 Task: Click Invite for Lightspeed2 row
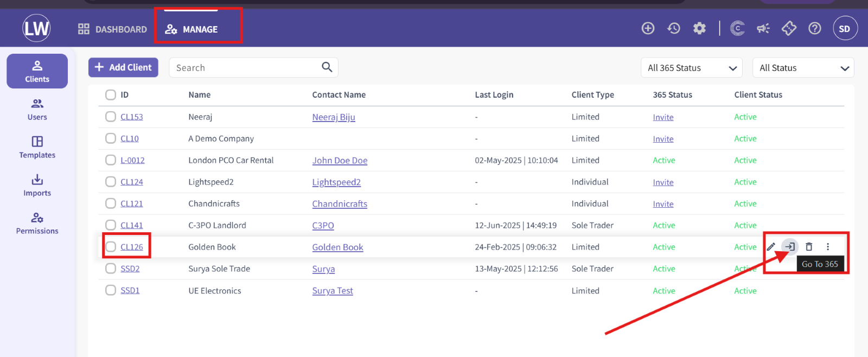pyautogui.click(x=663, y=182)
